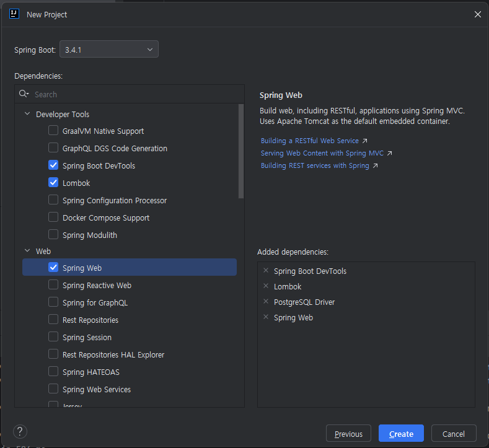The image size is (489, 448).
Task: Uncheck the Lombok dependency
Action: (53, 182)
